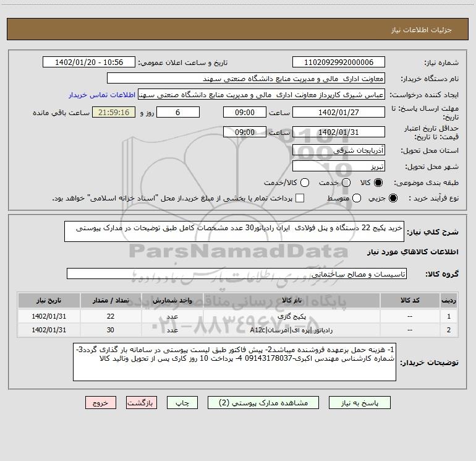Click response deadline date 1402/01/27

(x=339, y=112)
